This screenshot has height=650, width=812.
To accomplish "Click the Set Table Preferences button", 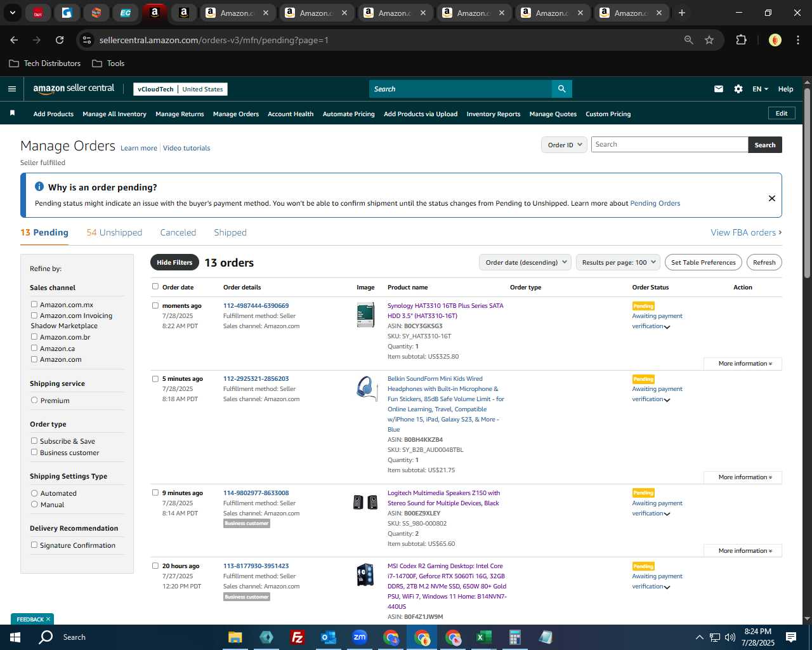I will pyautogui.click(x=704, y=262).
